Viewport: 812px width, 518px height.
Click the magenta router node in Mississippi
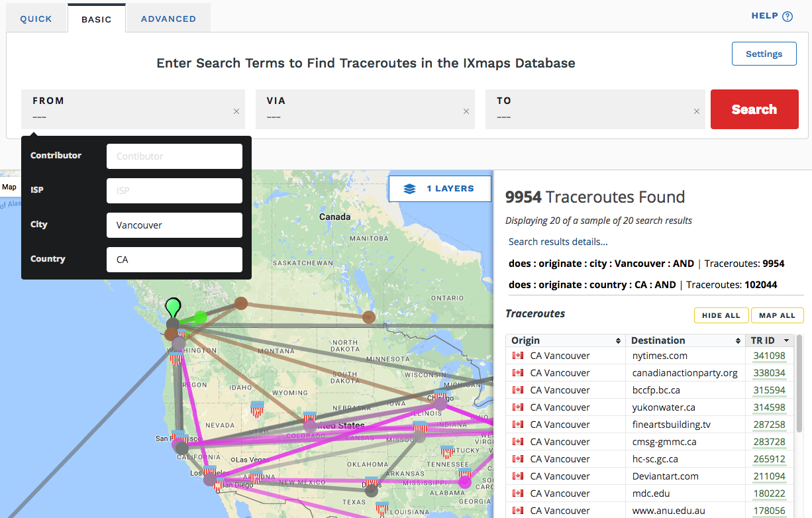464,482
